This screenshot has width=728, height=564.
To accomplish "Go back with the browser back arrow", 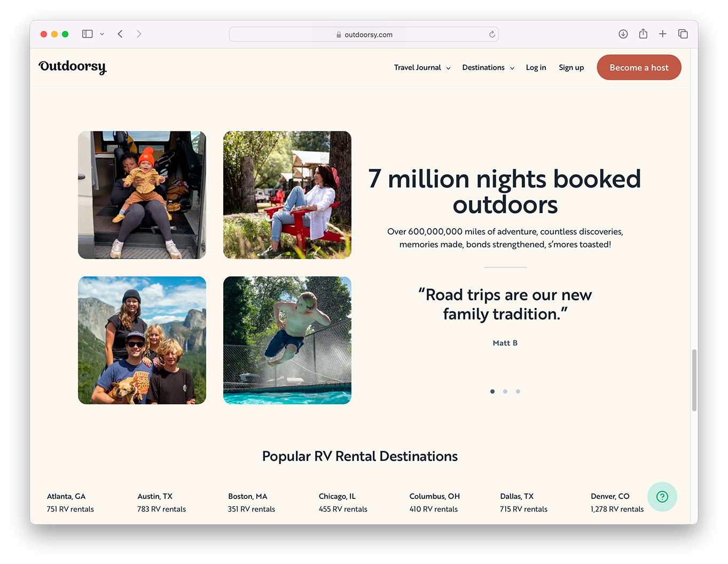I will tap(120, 34).
